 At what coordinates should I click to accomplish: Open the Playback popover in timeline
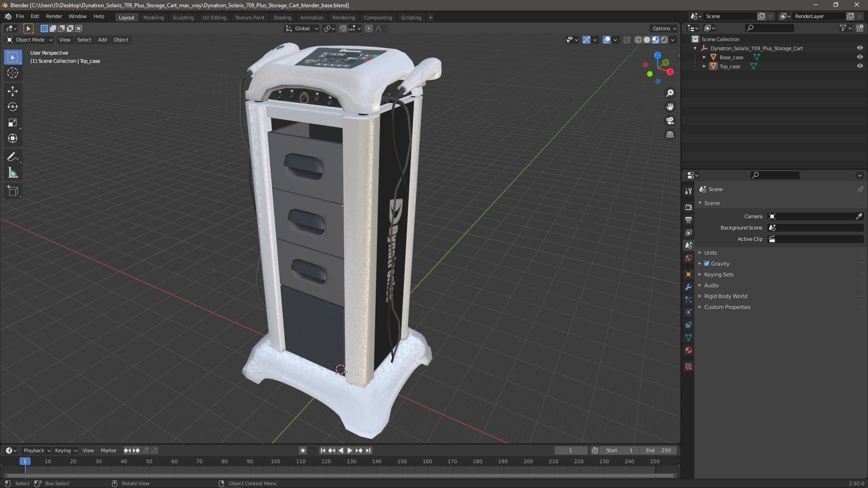tap(37, 450)
